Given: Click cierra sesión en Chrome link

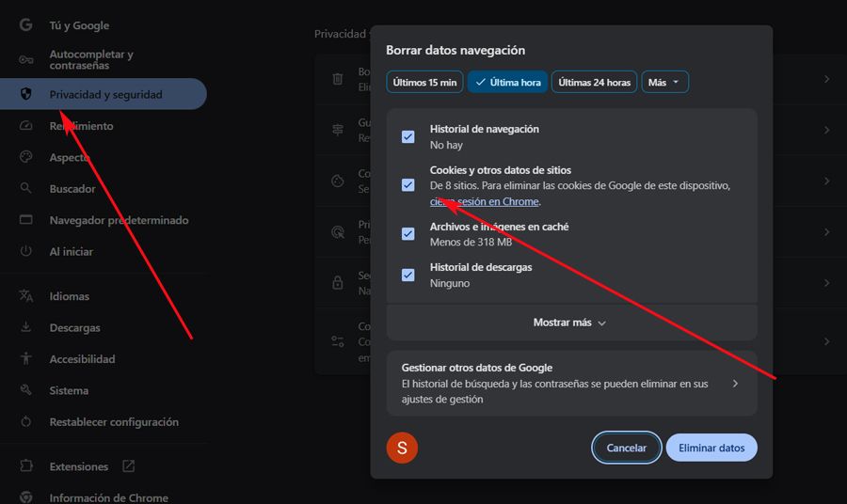Looking at the screenshot, I should [484, 201].
